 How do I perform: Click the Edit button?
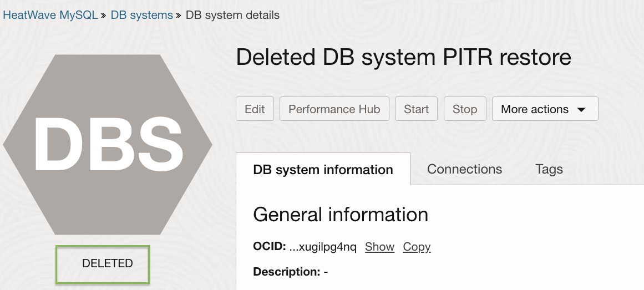coord(255,109)
